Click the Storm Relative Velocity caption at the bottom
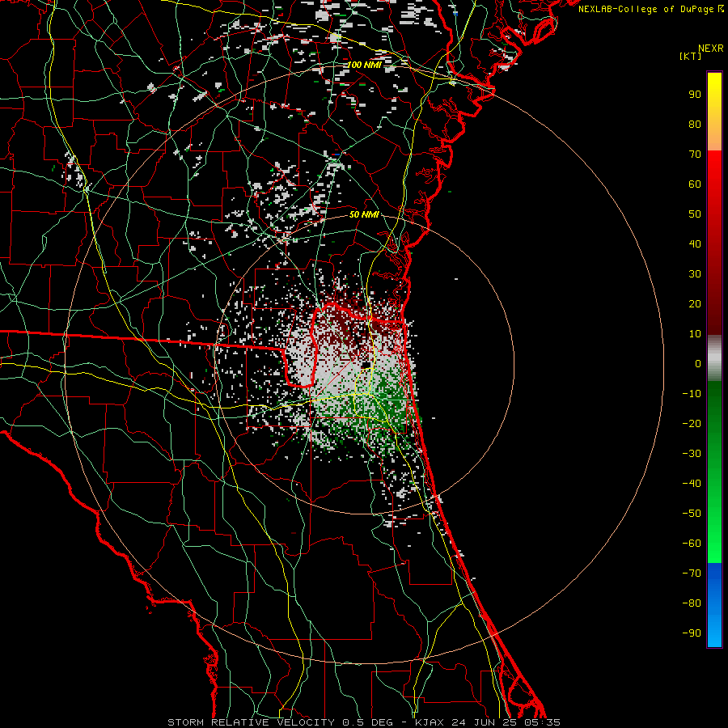This screenshot has height=728, width=728. point(364,722)
